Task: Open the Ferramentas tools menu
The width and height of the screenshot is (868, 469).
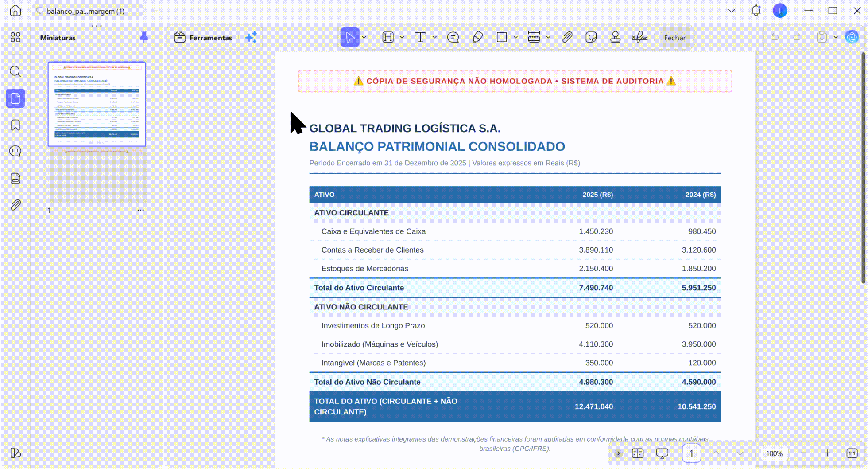Action: 203,38
